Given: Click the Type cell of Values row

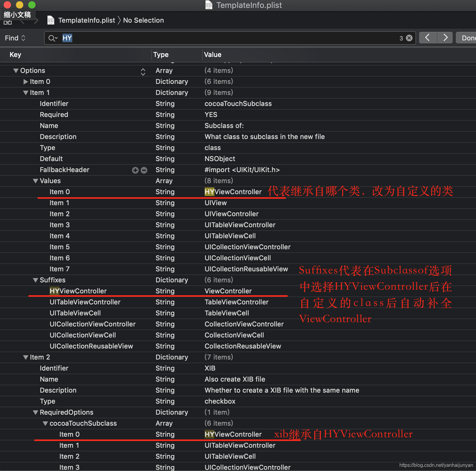Looking at the screenshot, I should point(164,181).
